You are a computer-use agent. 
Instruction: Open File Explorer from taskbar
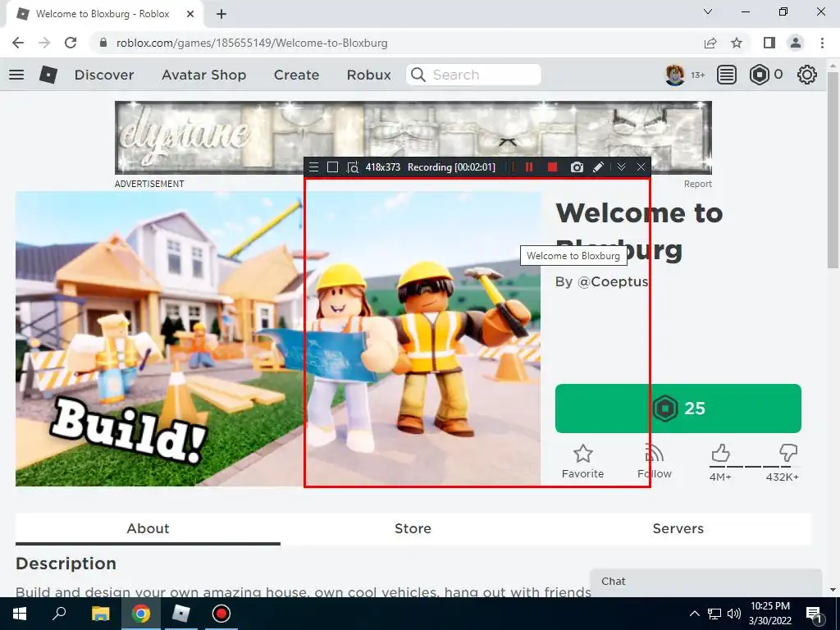click(100, 614)
